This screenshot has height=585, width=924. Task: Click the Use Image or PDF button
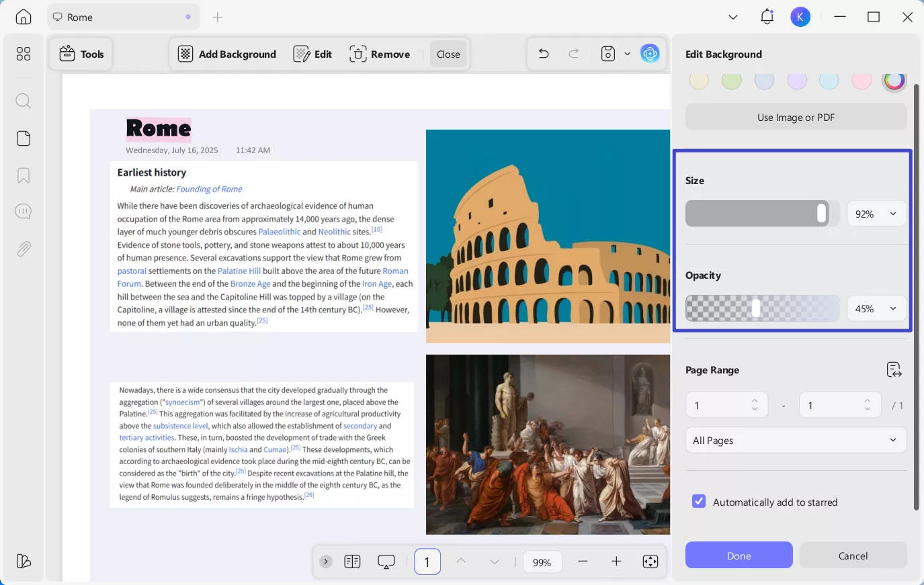(796, 118)
